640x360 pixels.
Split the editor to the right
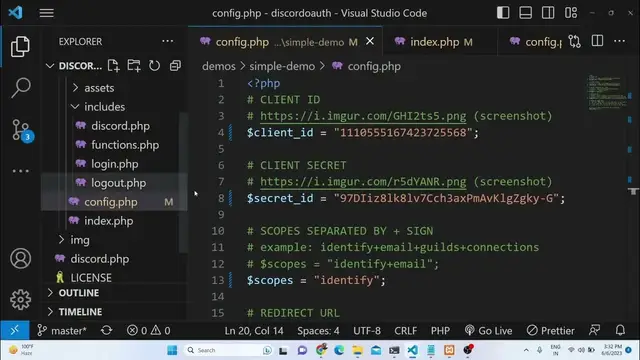597,41
